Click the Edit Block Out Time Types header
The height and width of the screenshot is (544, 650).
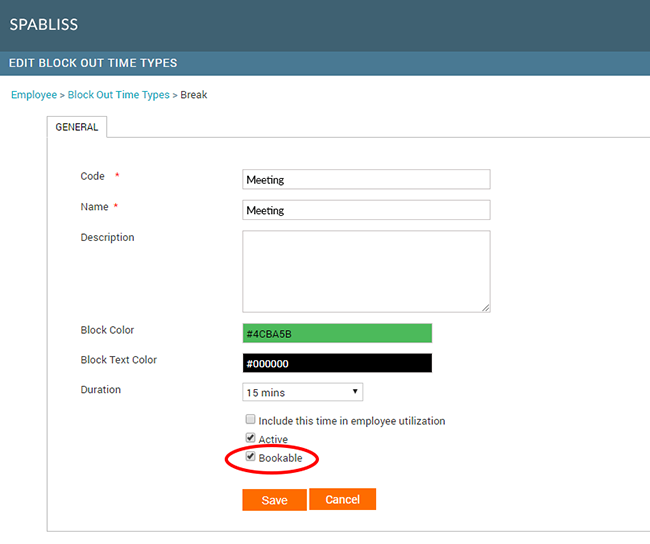(93, 63)
